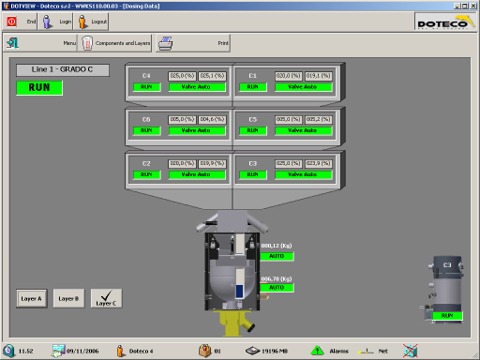Click the recipe box icon labeled 01
Image resolution: width=480 pixels, height=360 pixels.
tap(205, 351)
